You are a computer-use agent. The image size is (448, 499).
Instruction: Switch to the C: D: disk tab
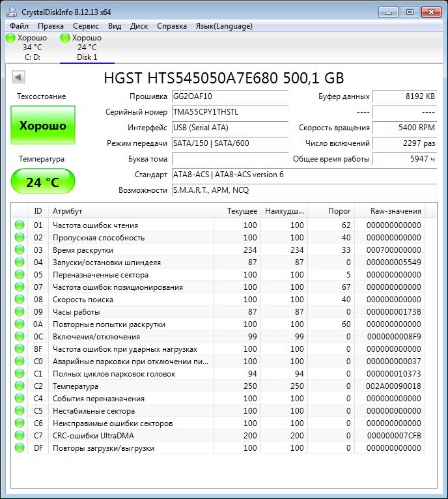coord(32,48)
